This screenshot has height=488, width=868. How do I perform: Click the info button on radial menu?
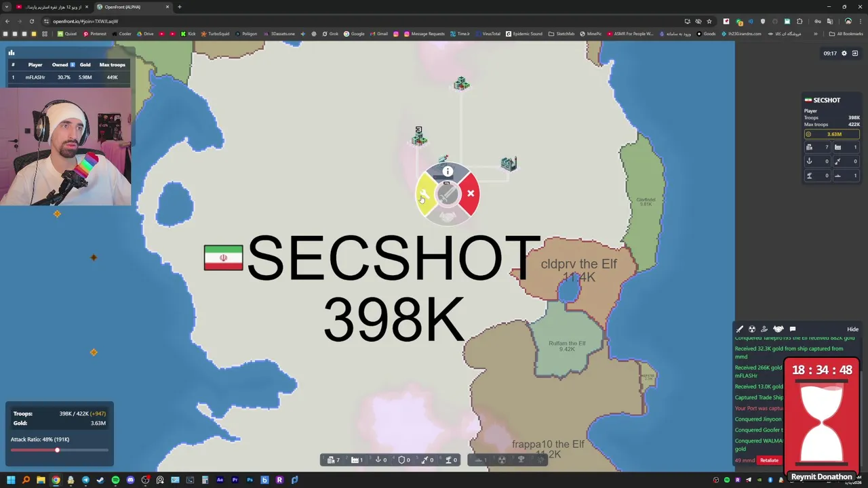[x=448, y=171]
